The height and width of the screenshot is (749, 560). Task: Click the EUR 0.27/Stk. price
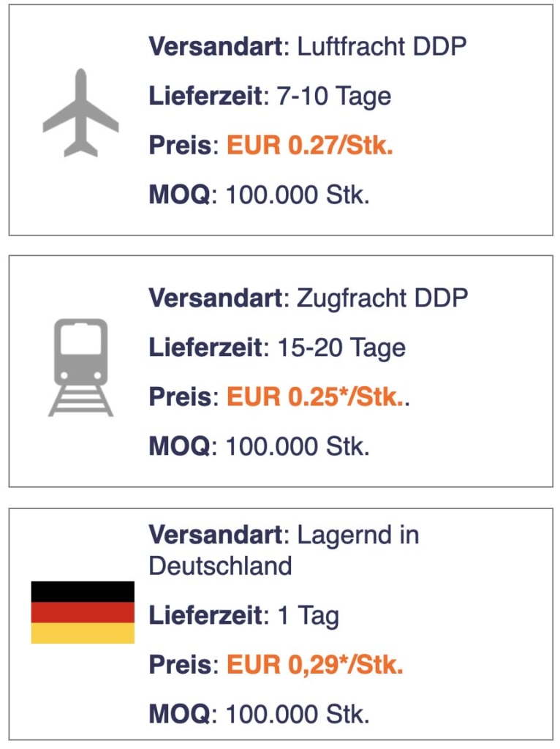pos(310,145)
